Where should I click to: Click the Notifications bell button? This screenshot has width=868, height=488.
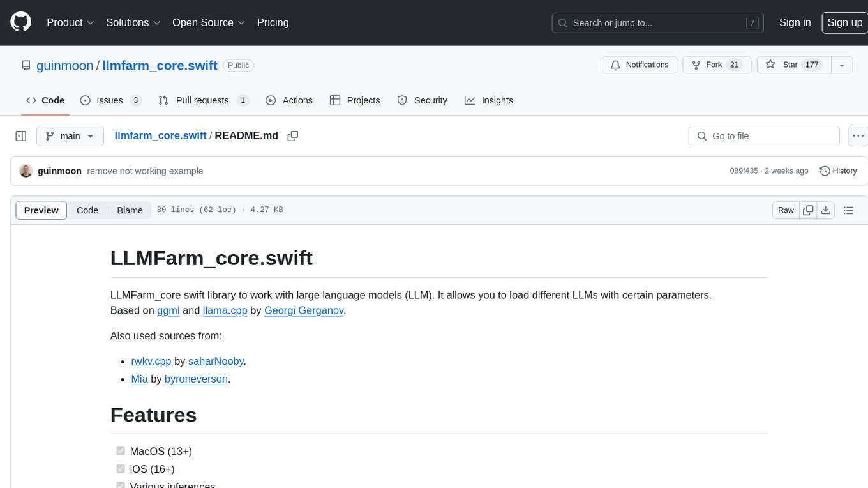click(640, 65)
